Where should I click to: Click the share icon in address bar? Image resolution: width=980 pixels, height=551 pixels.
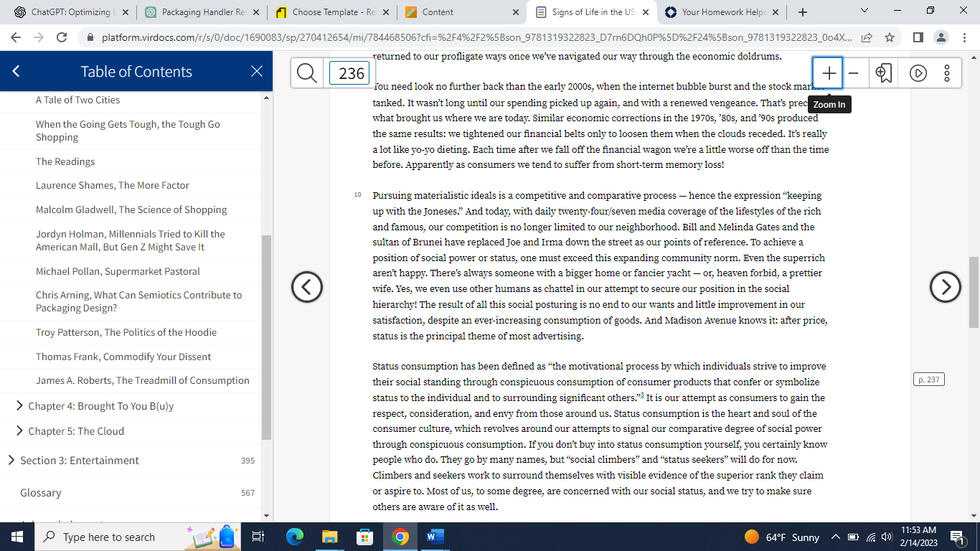(x=867, y=37)
